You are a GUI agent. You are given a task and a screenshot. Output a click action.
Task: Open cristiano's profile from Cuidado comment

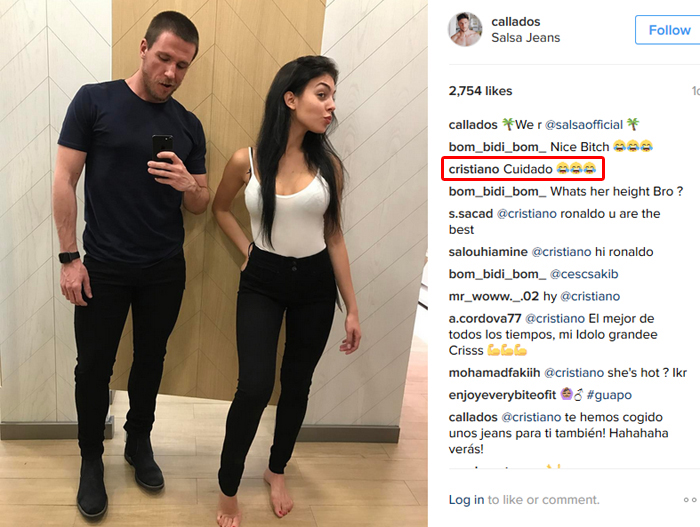click(474, 169)
